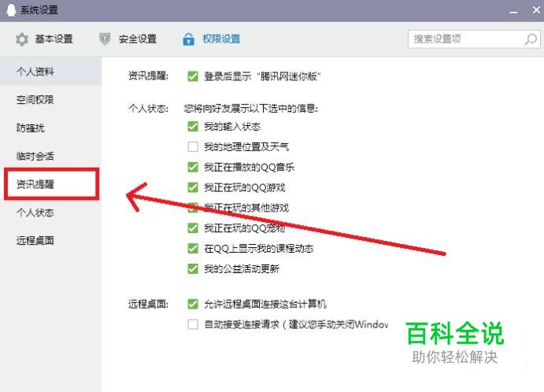This screenshot has height=392, width=544.
Task: Enable 自动接受连接请求 checkbox
Action: [x=193, y=324]
